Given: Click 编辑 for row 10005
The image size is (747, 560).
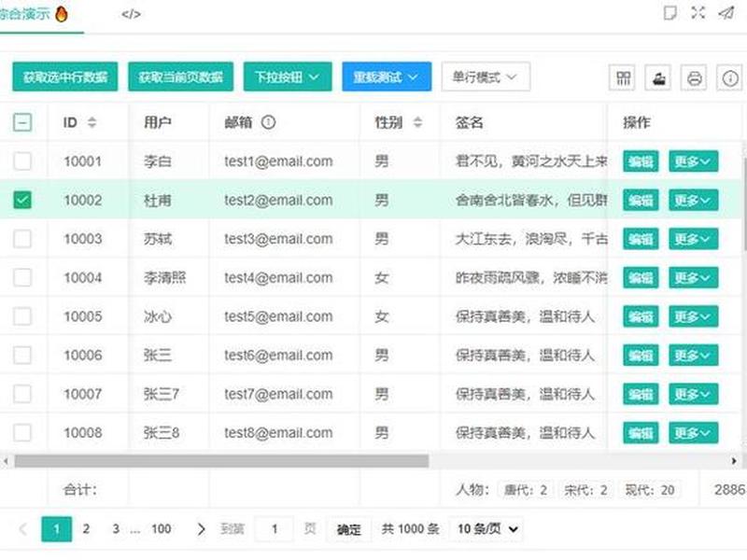Looking at the screenshot, I should 641,316.
